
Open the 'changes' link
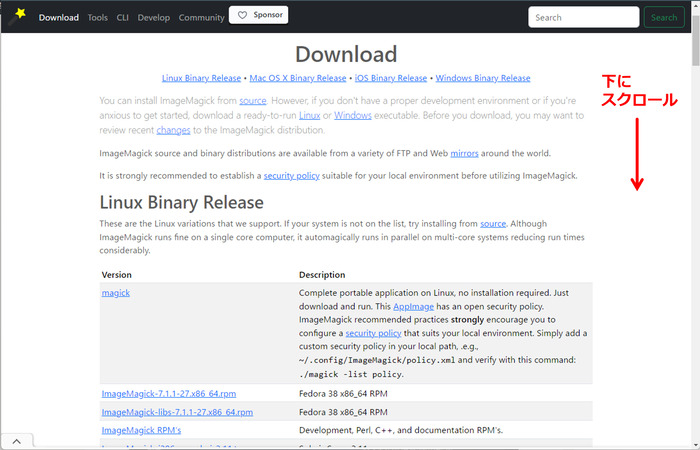pyautogui.click(x=173, y=130)
